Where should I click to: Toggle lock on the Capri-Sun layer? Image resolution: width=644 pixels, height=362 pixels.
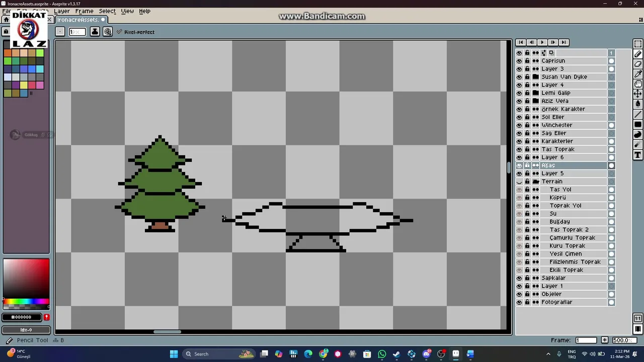point(527,61)
